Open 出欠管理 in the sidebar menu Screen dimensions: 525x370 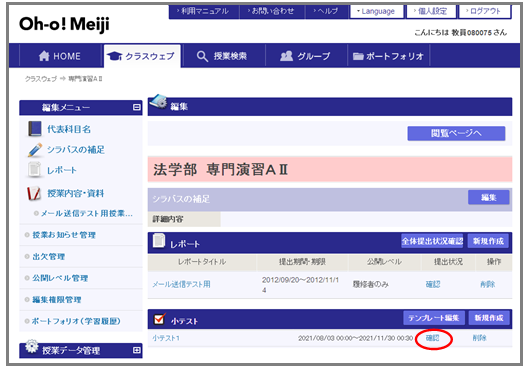coord(49,257)
